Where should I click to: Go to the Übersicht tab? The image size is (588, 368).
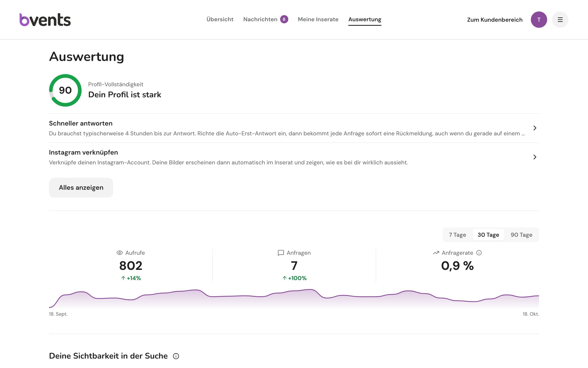coord(220,19)
